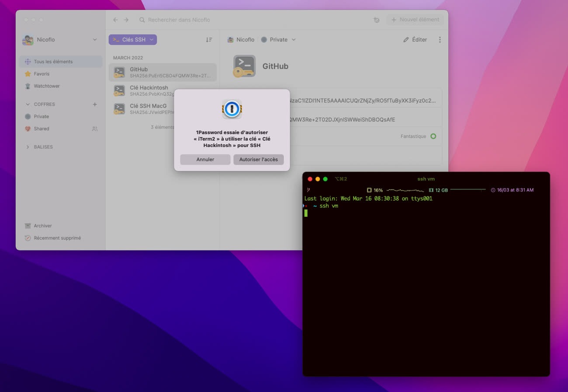
Task: Click the forward navigation arrow
Action: click(x=126, y=20)
